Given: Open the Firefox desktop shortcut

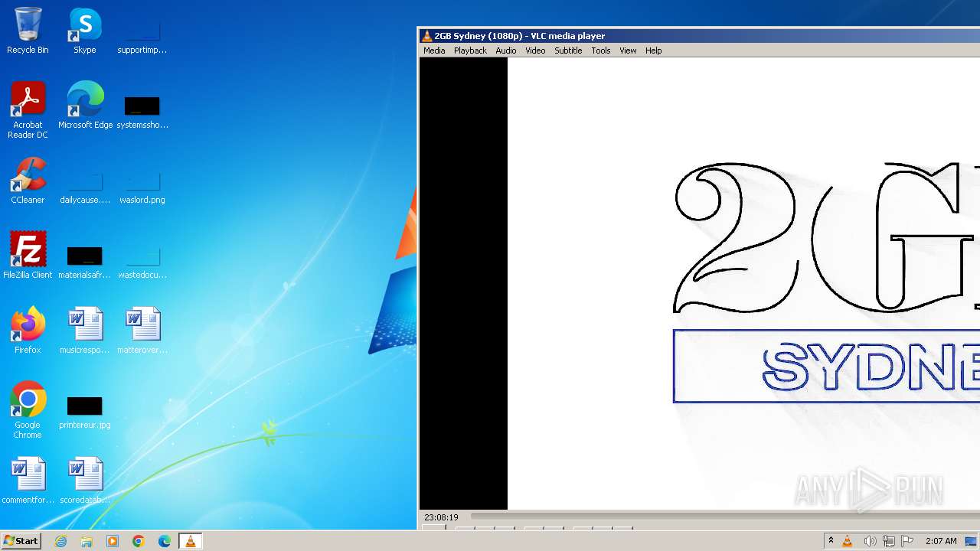Looking at the screenshot, I should point(28,331).
